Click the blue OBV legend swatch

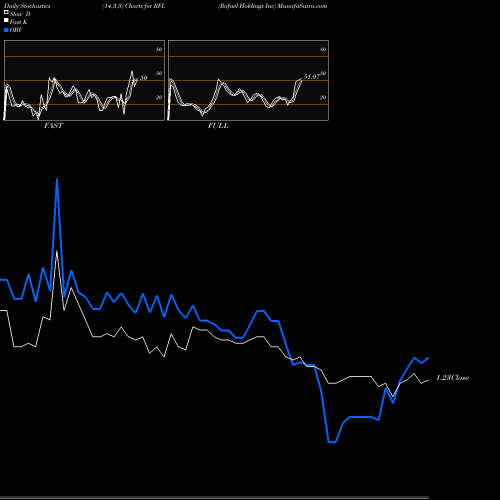click(x=6, y=30)
